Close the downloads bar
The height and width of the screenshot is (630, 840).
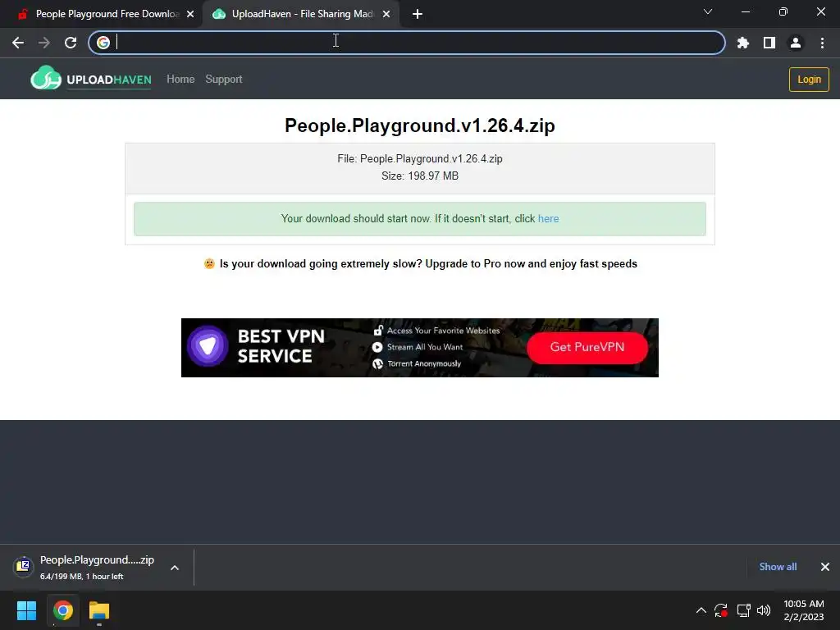point(825,567)
